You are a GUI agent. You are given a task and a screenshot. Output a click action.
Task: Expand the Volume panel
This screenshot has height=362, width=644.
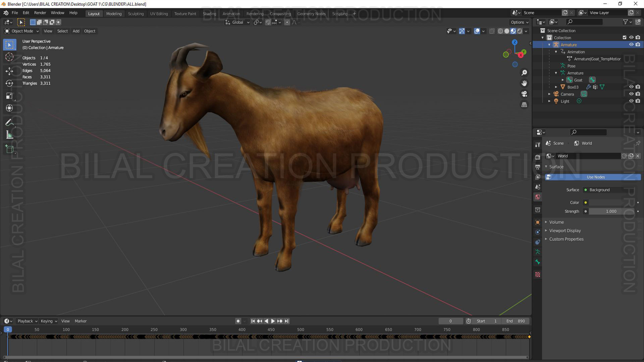[x=556, y=222]
